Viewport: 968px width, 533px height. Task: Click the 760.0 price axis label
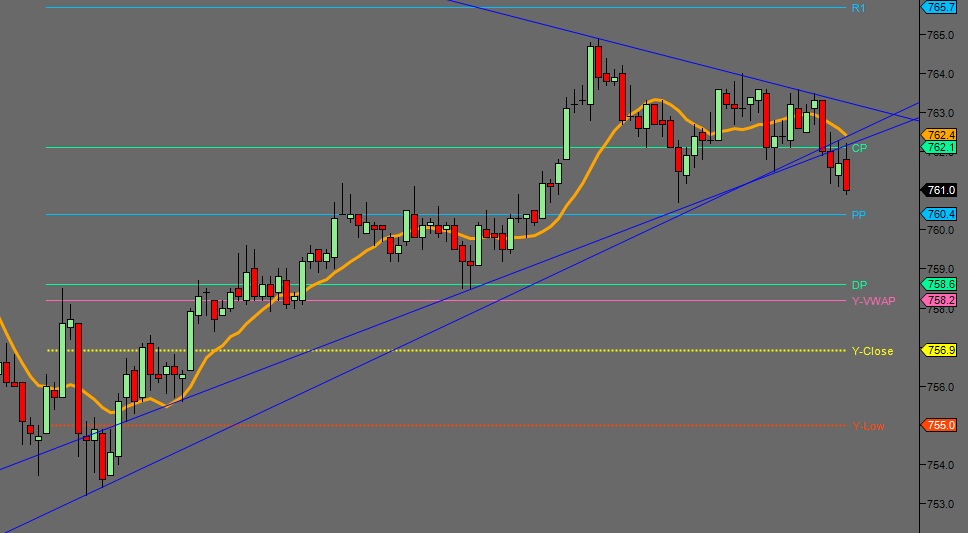(940, 230)
